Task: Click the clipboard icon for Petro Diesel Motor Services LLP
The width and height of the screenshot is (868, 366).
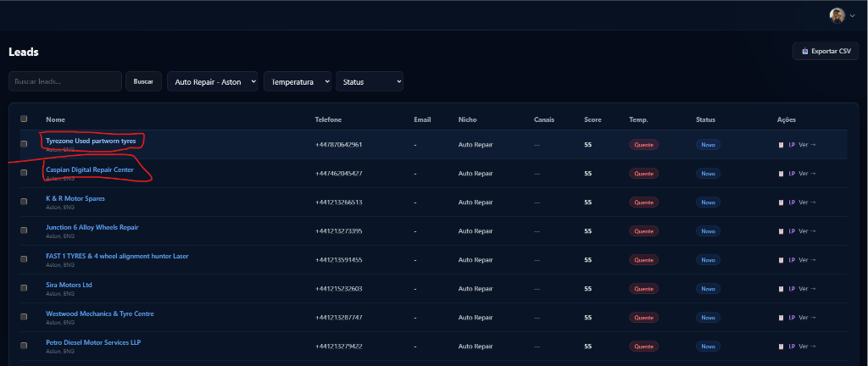Action: [781, 347]
